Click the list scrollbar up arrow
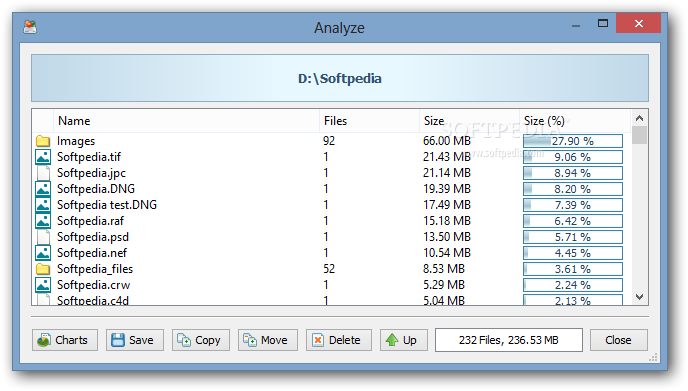688x391 pixels. (639, 118)
